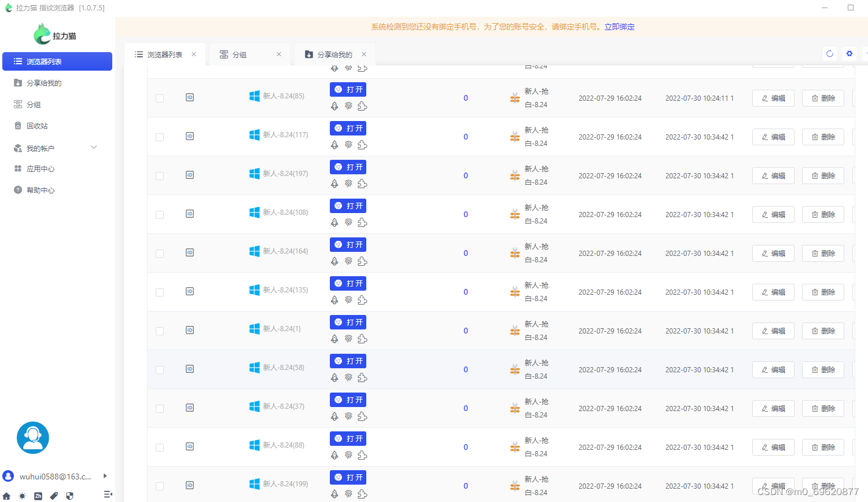Image resolution: width=868 pixels, height=502 pixels.
Task: Click rocket icon in 新人-8.24(85) row
Action: tap(334, 106)
